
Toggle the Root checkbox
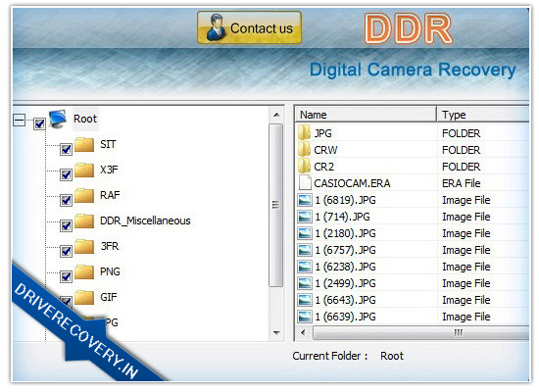click(39, 123)
